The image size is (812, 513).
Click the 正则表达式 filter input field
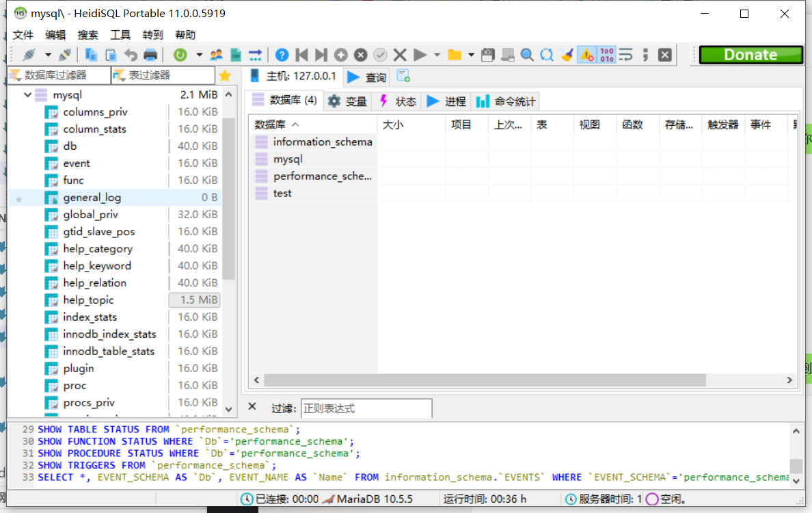coord(366,408)
